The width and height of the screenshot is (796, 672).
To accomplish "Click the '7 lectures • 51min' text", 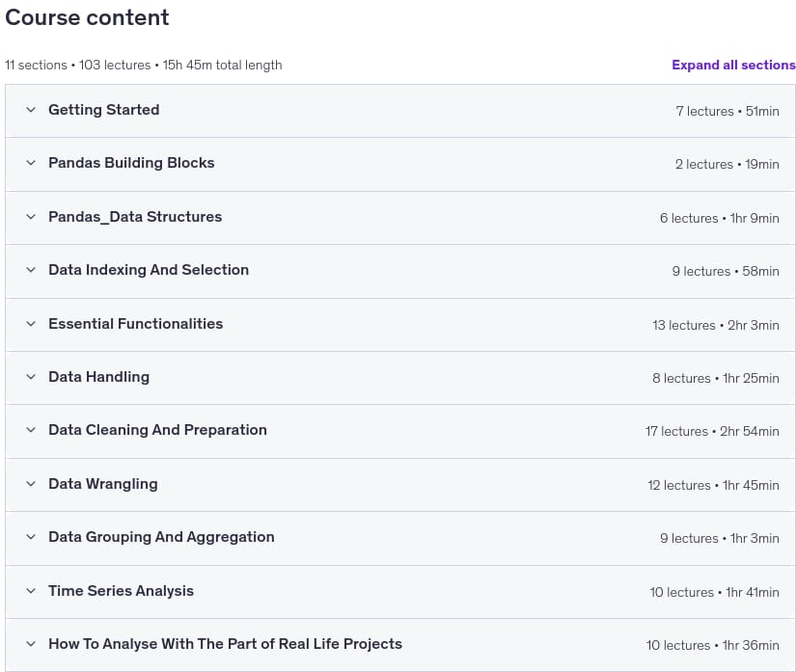I will [727, 111].
